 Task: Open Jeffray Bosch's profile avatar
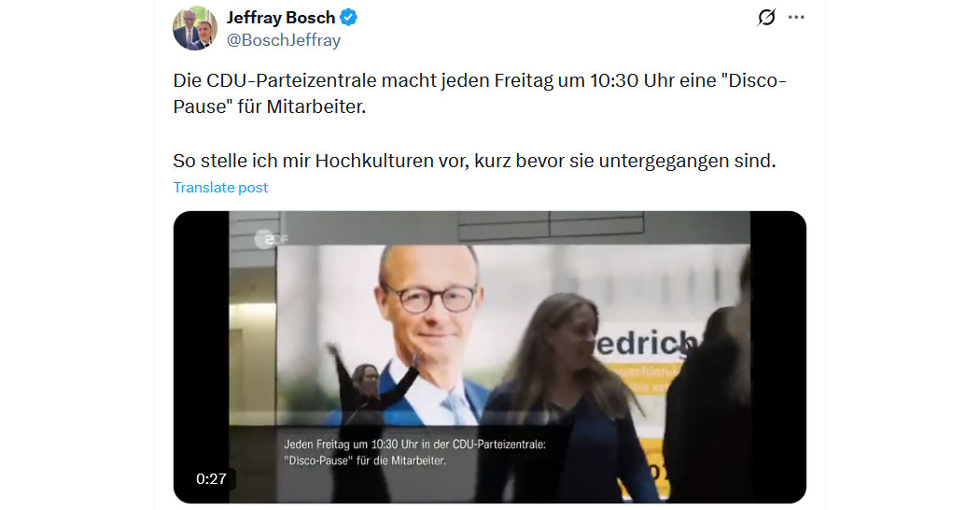pos(195,28)
